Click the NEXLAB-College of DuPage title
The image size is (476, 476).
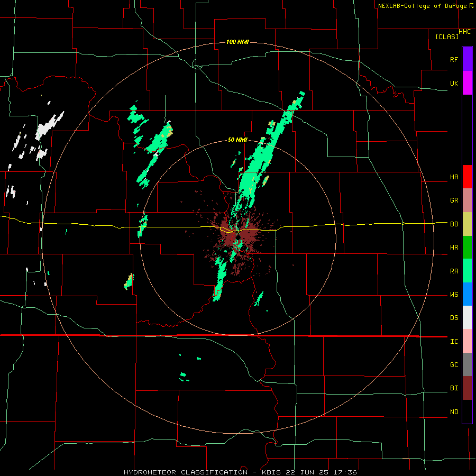[x=422, y=6]
